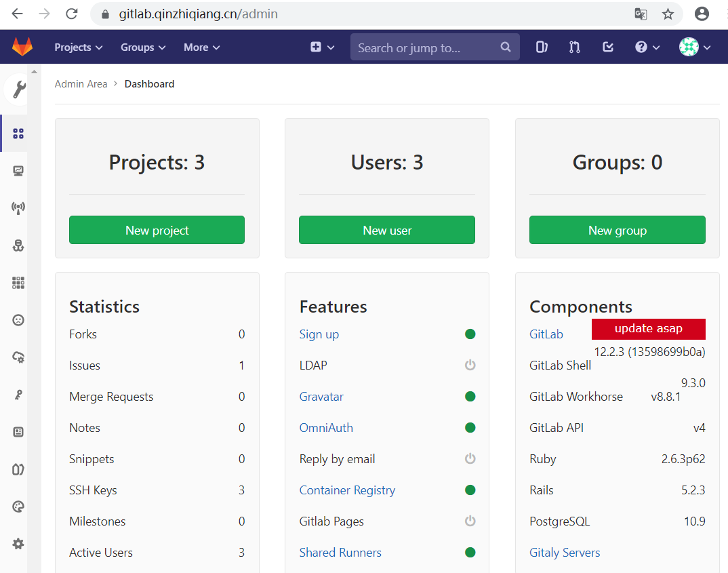The height and width of the screenshot is (573, 728).
Task: Open the Deploy Keys sidebar icon
Action: (x=18, y=395)
